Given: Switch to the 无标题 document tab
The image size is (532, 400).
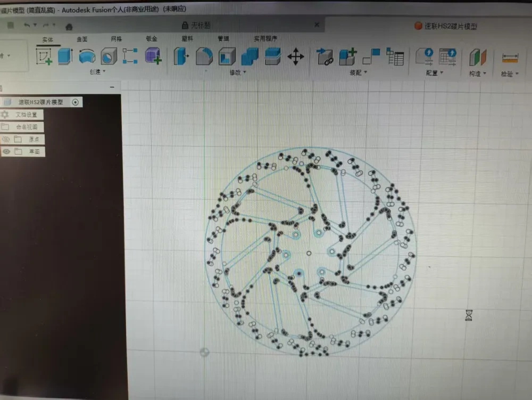Looking at the screenshot, I should pos(196,25).
